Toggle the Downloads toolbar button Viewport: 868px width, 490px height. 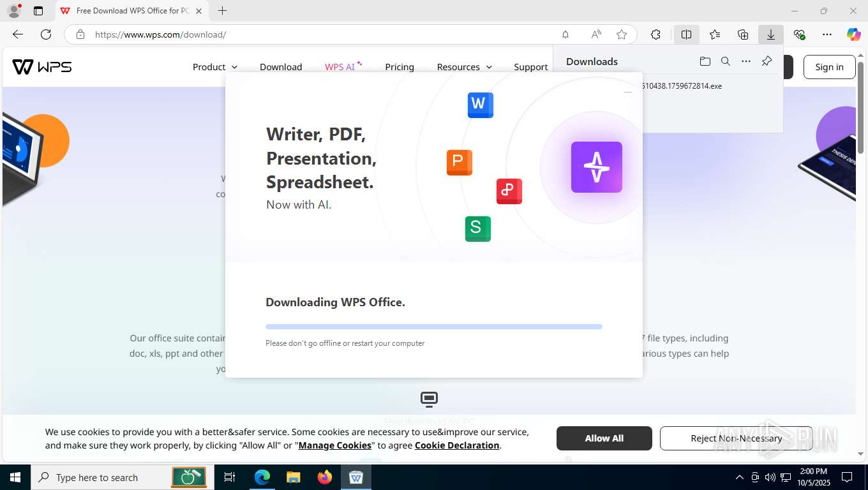pos(771,34)
